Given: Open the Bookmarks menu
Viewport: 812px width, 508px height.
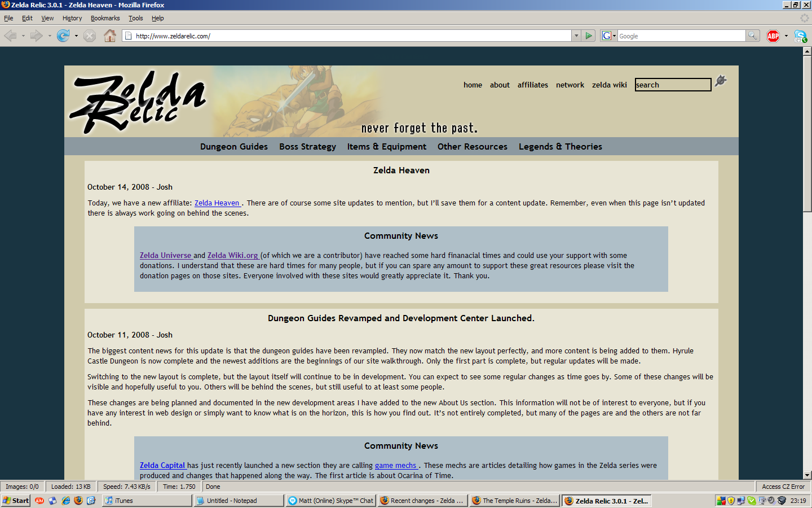Looking at the screenshot, I should 105,18.
